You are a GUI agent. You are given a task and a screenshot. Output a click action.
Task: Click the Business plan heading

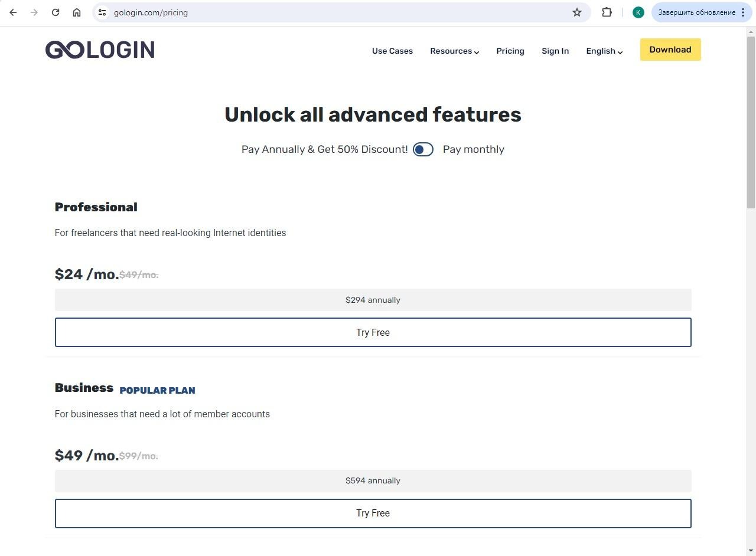click(84, 388)
